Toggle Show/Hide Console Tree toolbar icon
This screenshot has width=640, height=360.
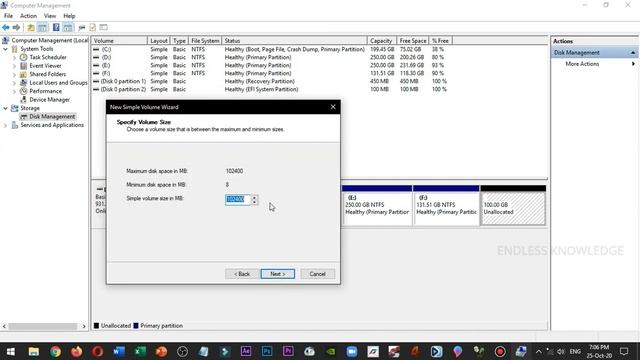click(42, 27)
